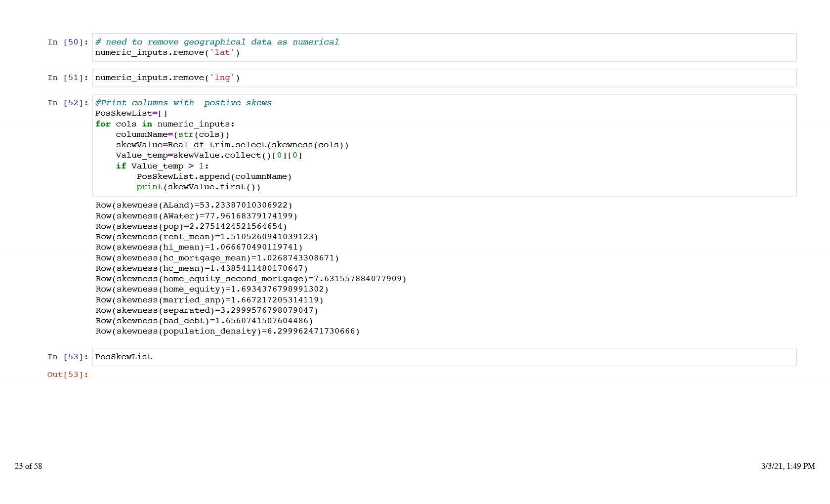Click the In [52] cell prompt
830x504 pixels.
(x=68, y=103)
